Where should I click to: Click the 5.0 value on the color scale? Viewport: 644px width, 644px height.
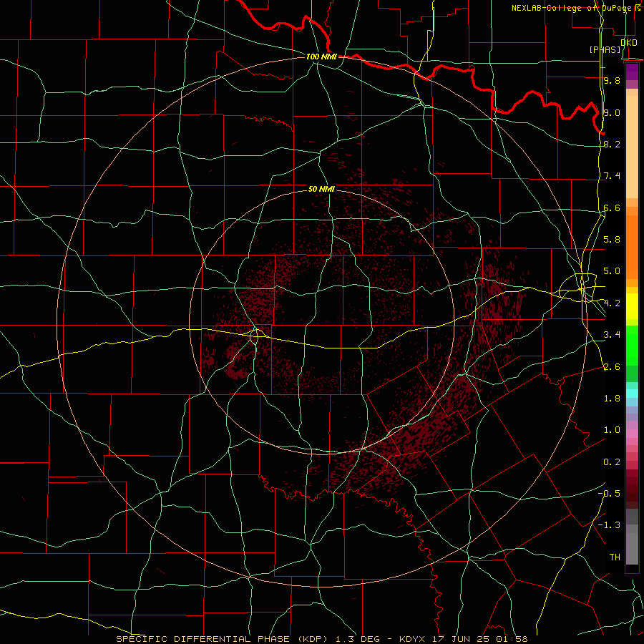pyautogui.click(x=612, y=271)
